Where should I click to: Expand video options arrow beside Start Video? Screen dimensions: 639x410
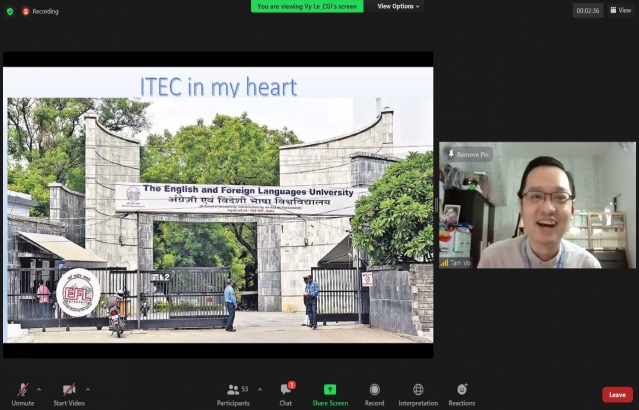[x=88, y=390]
